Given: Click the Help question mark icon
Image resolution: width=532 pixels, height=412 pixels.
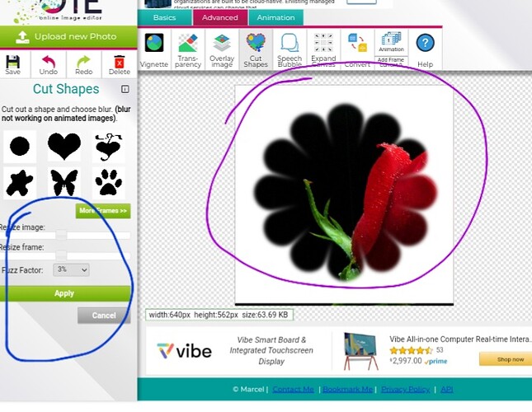Looking at the screenshot, I should (x=425, y=49).
